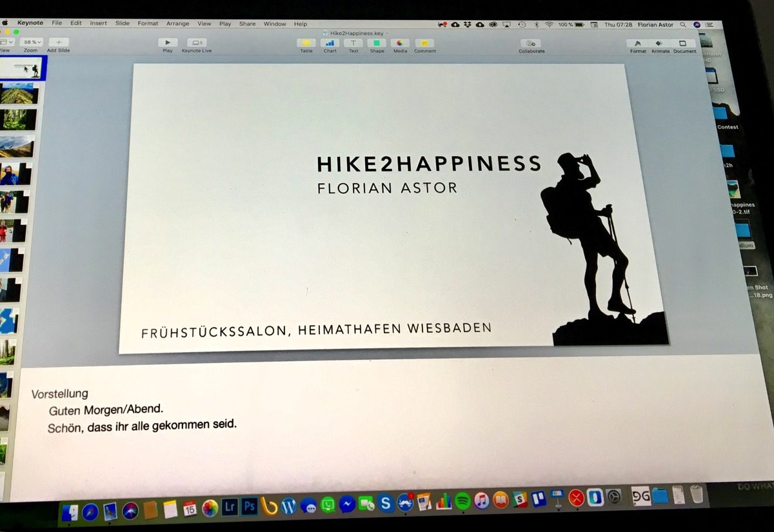Click the Comment toolbar icon
The image size is (774, 532).
pyautogui.click(x=425, y=43)
